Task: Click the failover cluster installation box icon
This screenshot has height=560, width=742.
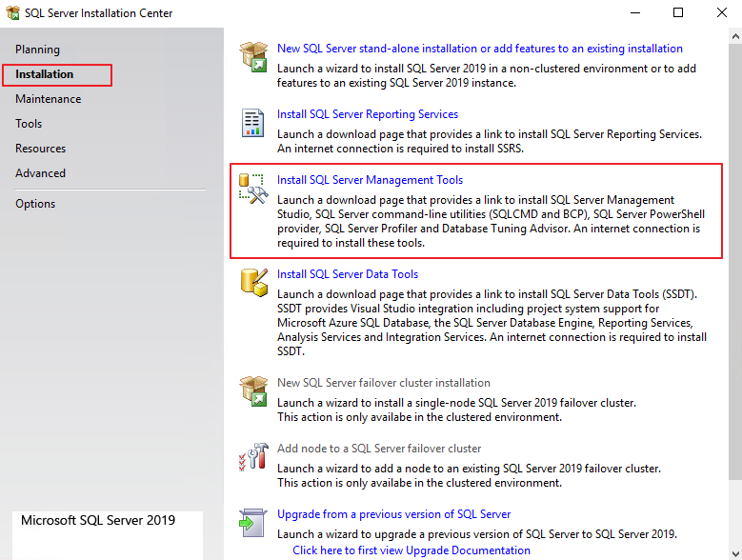Action: tap(253, 390)
